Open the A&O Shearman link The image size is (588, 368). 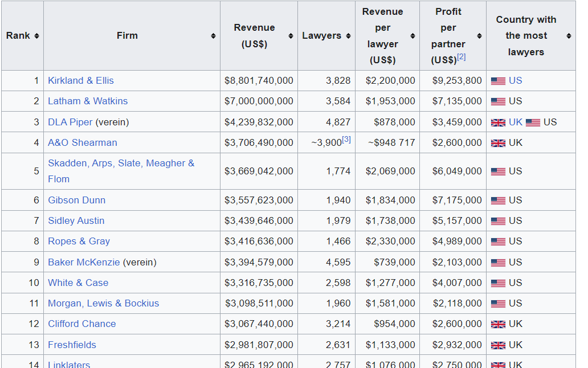coord(83,143)
